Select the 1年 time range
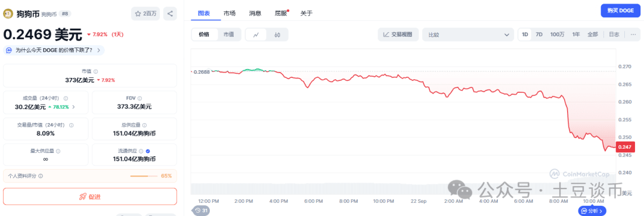Screen dimensions: 644x216 point(576,35)
